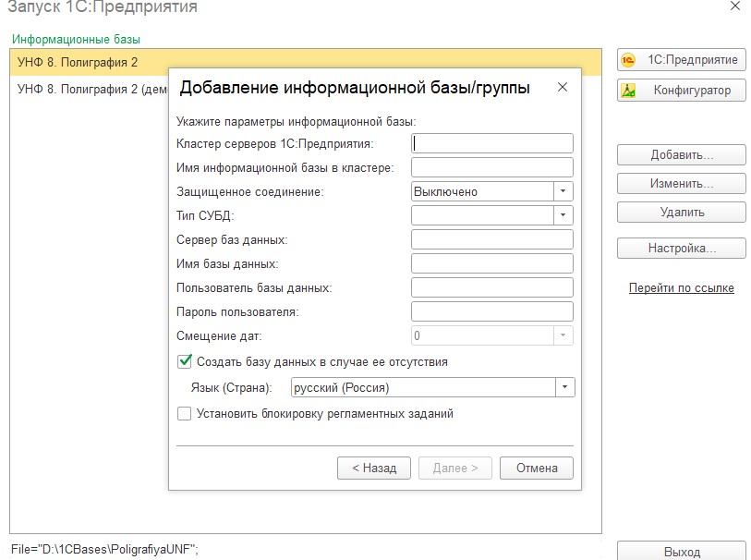The width and height of the screenshot is (751, 560).
Task: Toggle Создать базу данных в случае ее отсутствия
Action: 185,361
